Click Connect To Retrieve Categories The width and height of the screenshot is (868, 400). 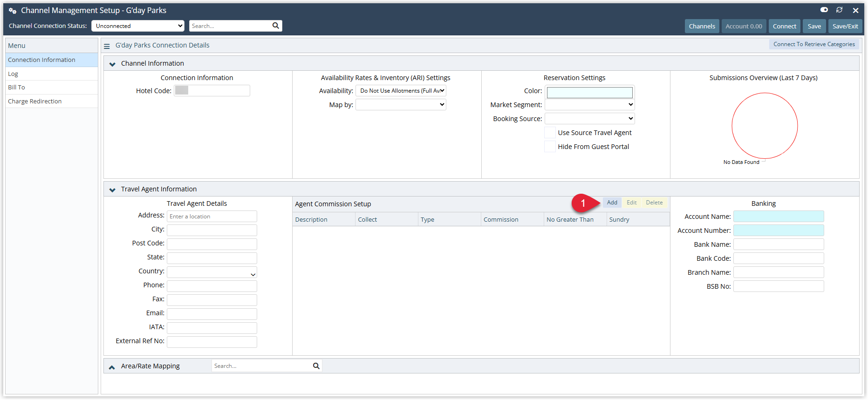[814, 44]
